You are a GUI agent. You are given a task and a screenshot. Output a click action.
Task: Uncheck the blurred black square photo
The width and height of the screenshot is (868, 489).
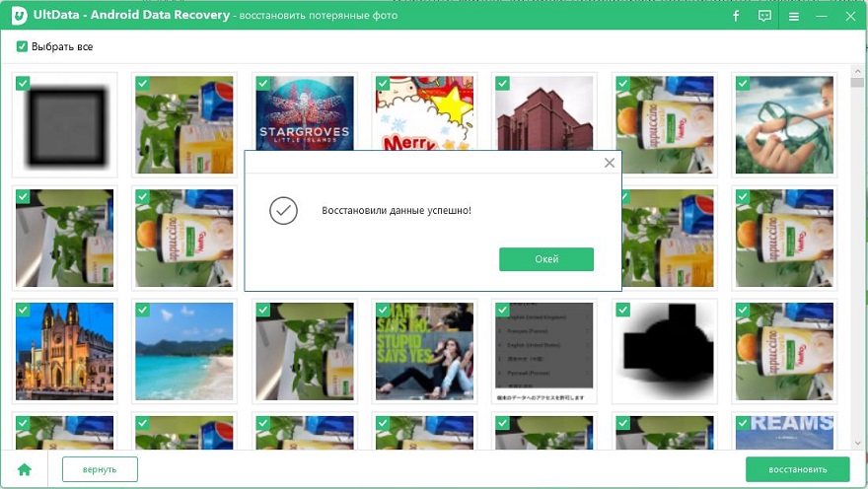pyautogui.click(x=23, y=84)
